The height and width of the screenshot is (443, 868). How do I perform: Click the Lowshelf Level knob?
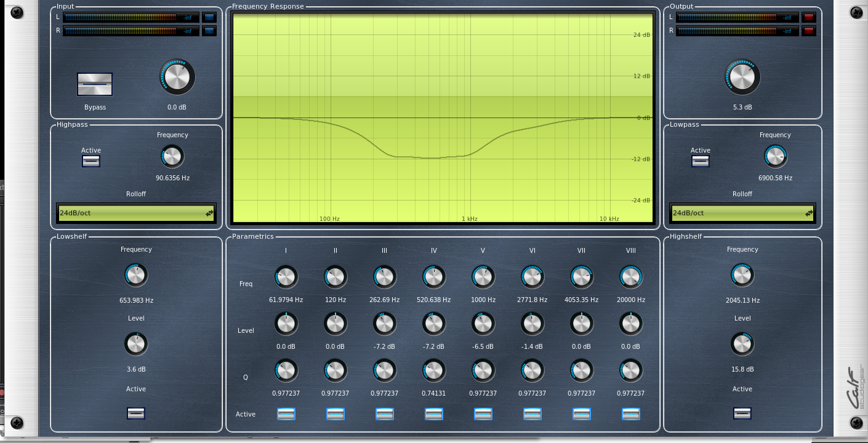pos(136,344)
